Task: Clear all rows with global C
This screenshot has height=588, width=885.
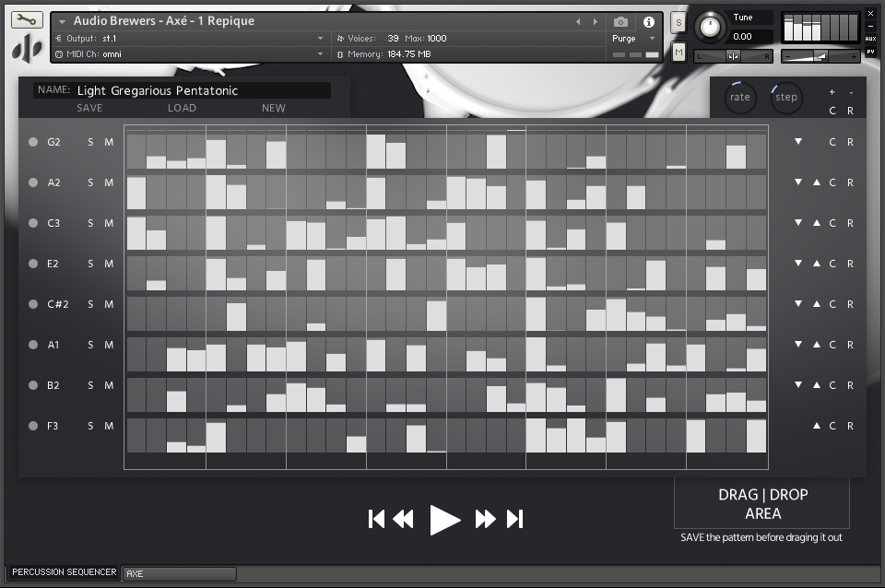Action: [832, 111]
